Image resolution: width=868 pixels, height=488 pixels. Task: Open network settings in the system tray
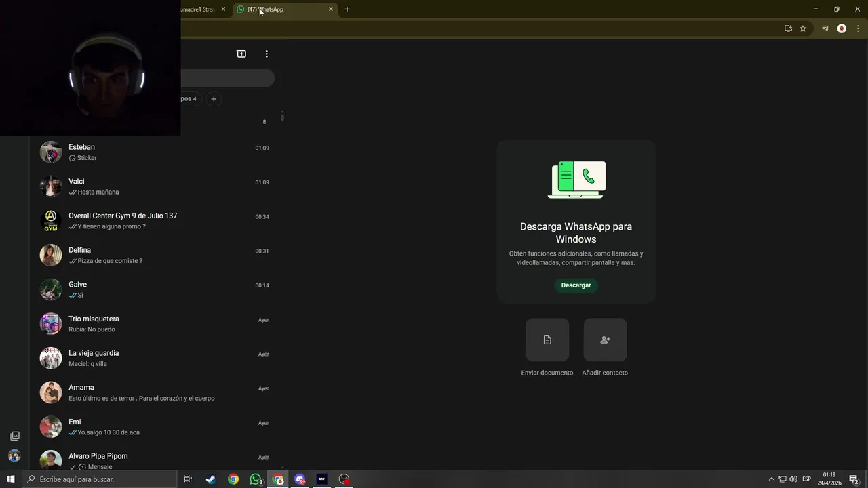pos(782,479)
